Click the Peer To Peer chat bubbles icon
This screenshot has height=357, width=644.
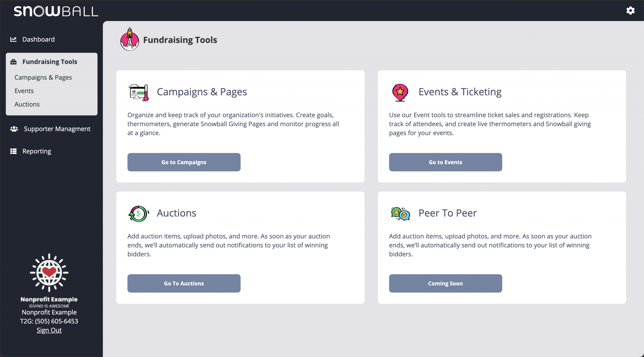pyautogui.click(x=400, y=214)
